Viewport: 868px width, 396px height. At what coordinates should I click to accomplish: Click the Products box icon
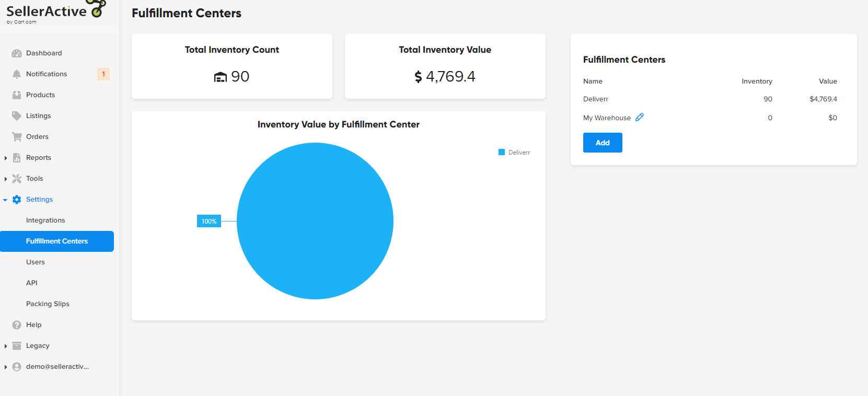tap(17, 95)
